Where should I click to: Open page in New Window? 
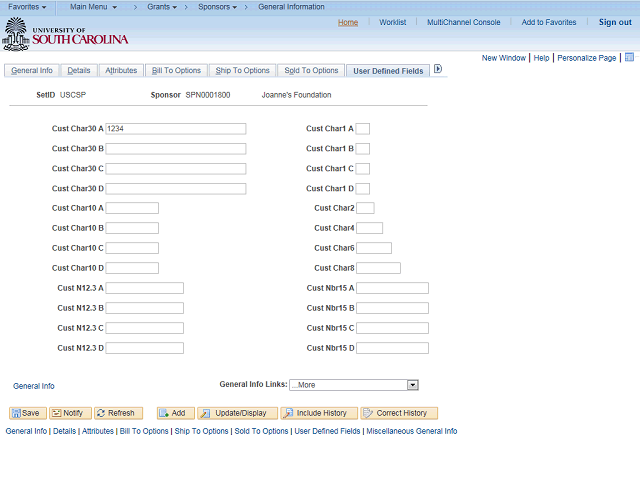(x=504, y=58)
